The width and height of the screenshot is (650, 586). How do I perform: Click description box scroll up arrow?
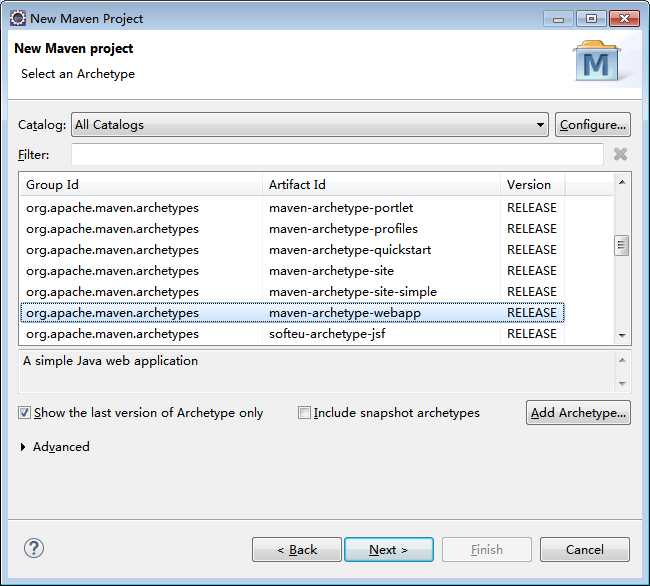[622, 360]
